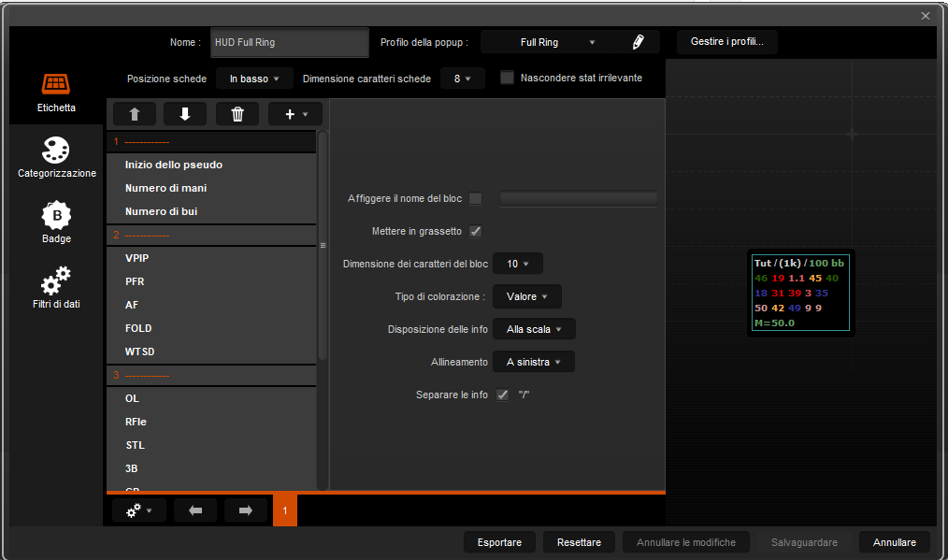Toggle Nascondere stat irrilevante checkbox

[508, 78]
